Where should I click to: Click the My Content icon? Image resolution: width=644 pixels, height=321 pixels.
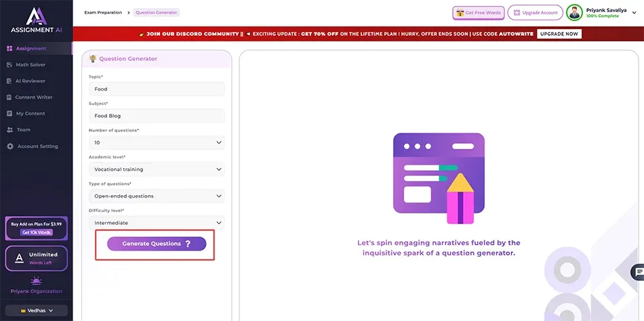pos(9,113)
